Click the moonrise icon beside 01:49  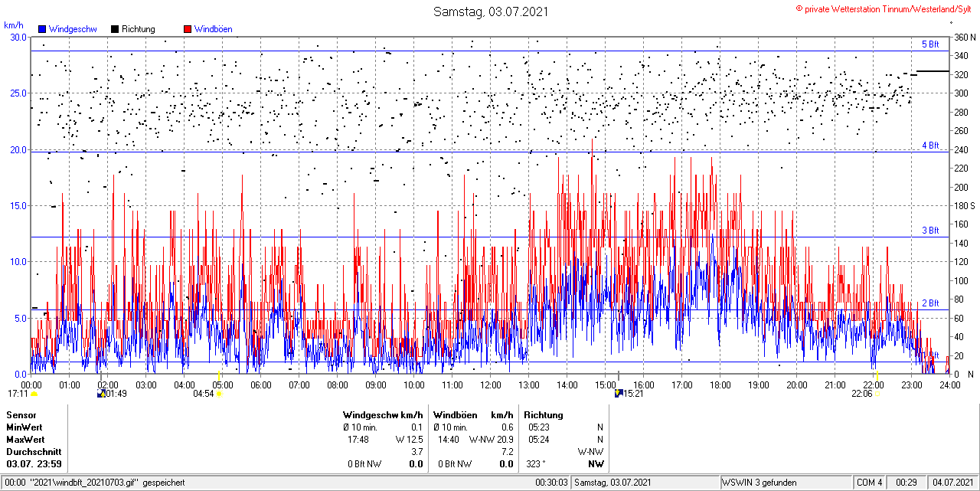(x=101, y=394)
